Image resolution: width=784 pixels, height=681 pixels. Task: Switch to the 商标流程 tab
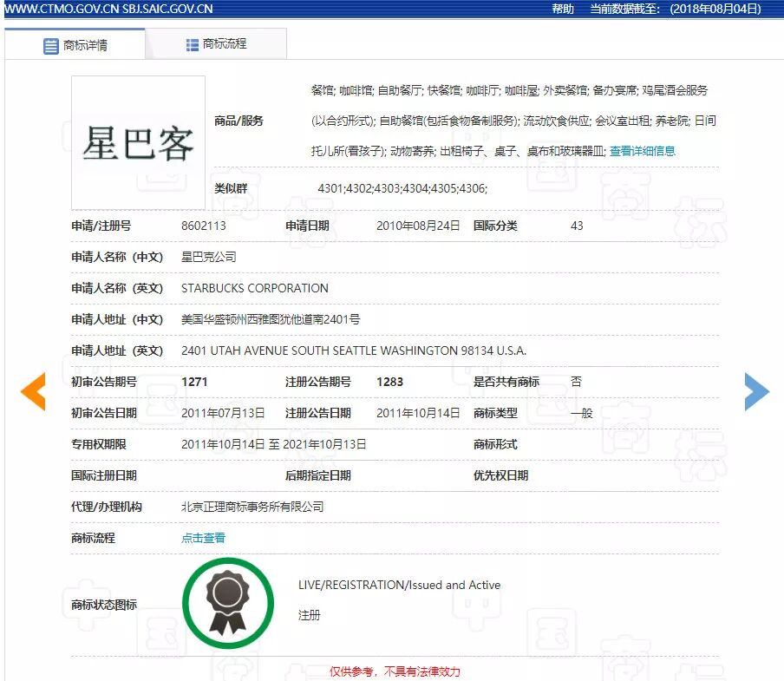click(216, 44)
